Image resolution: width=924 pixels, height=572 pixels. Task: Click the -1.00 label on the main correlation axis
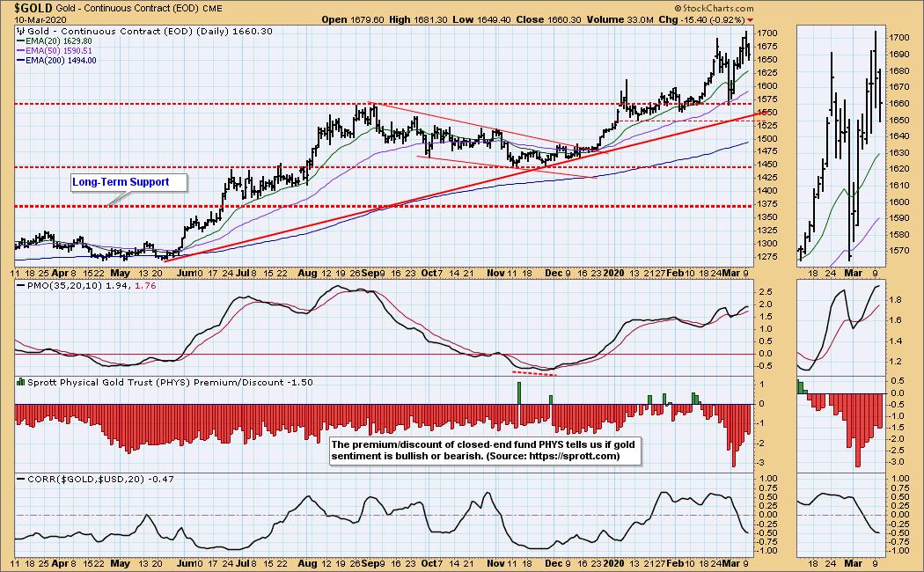tap(769, 551)
